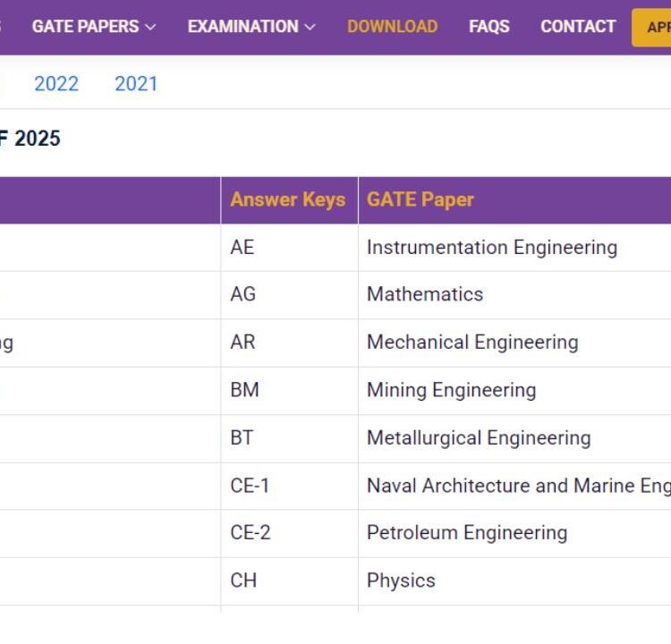Select the Physics paper
The width and height of the screenshot is (671, 644).
point(401,581)
